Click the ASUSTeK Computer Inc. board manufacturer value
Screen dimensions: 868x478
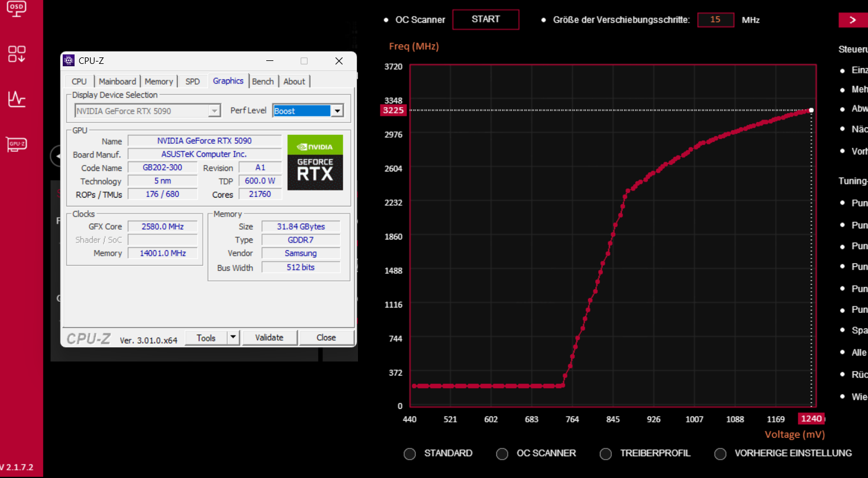click(205, 154)
